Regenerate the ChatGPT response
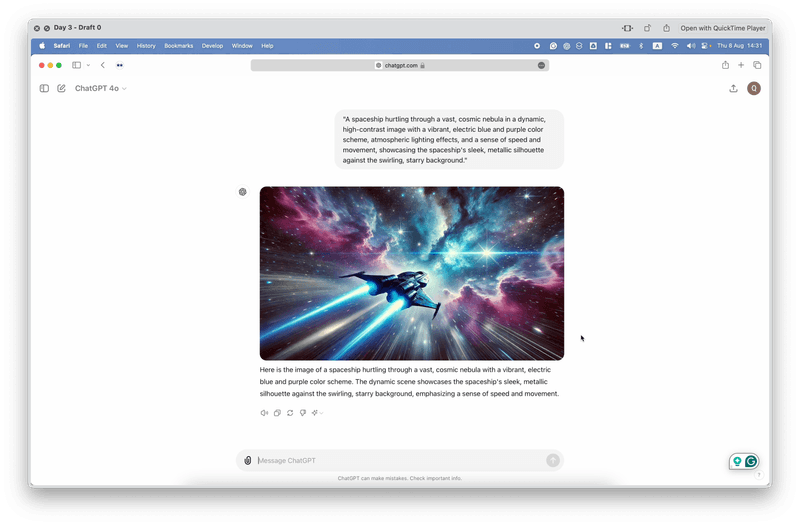The image size is (800, 525). 290,413
